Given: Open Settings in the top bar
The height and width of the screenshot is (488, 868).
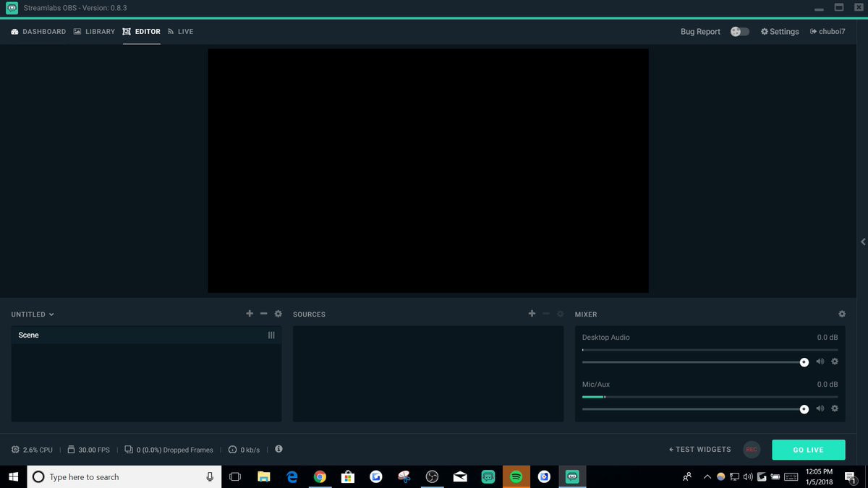Looking at the screenshot, I should [780, 32].
